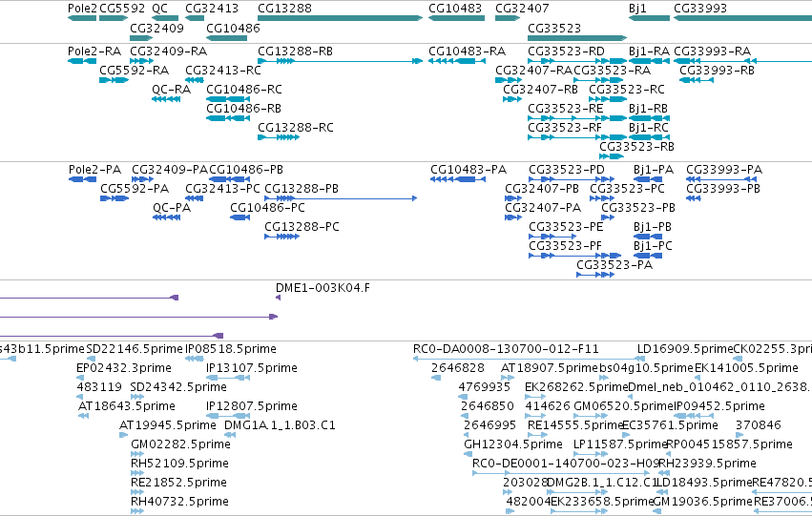Click the CG32413 gene label
This screenshot has width=812, height=516.
[x=212, y=9]
